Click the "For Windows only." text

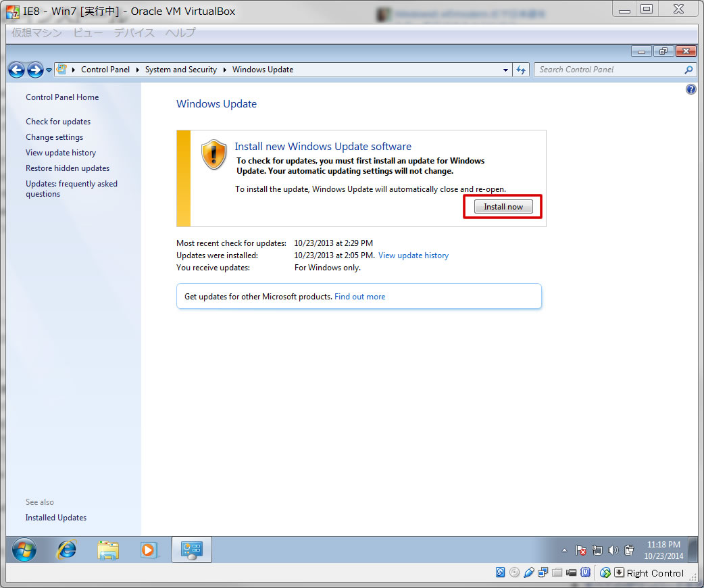327,267
